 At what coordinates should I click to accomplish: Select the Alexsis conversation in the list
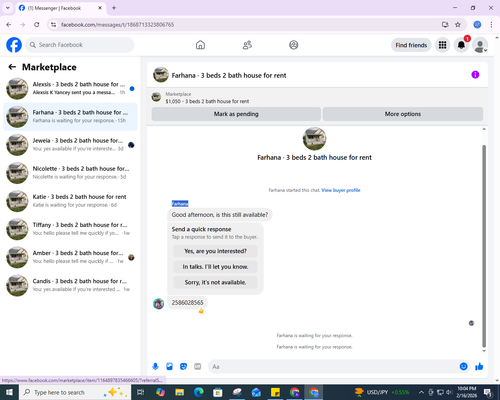70,88
